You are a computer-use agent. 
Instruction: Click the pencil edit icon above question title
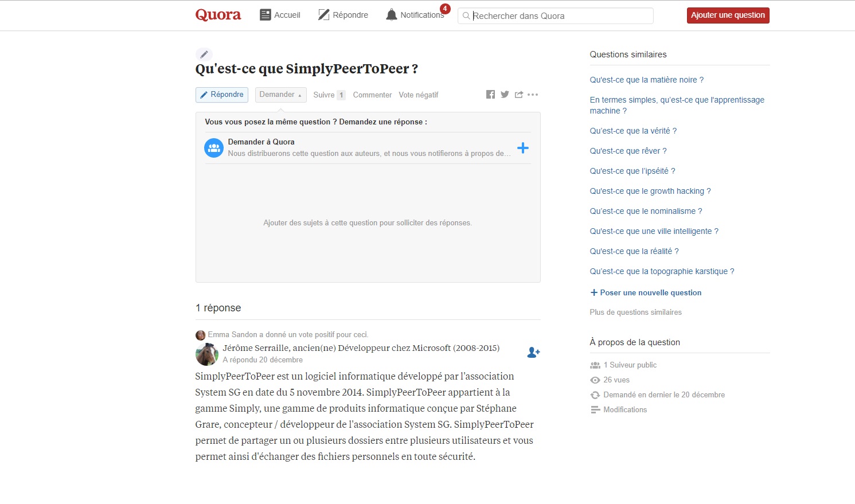[204, 54]
